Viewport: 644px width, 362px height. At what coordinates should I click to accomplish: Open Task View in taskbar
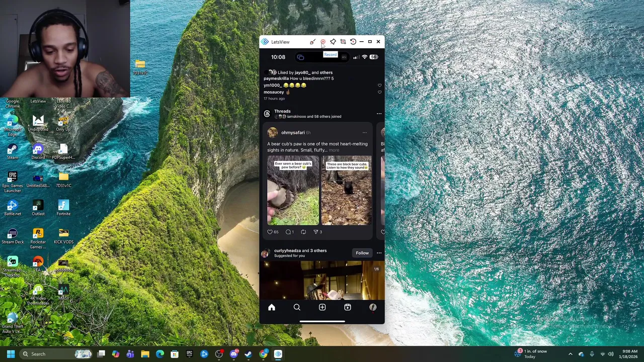coord(101,354)
